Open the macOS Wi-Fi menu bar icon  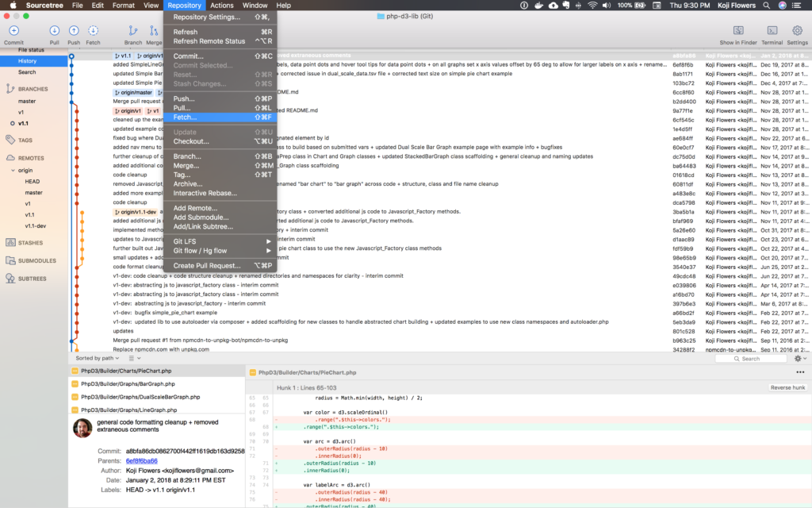pos(592,6)
